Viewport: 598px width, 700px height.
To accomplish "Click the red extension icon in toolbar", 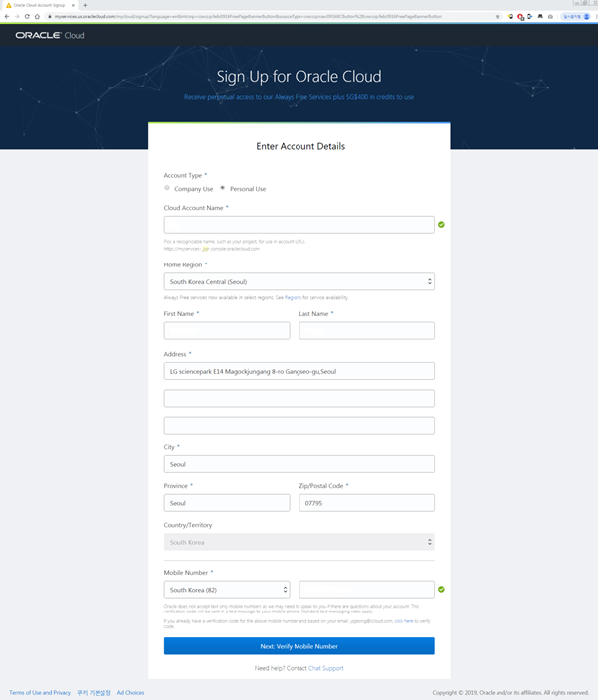I will 520,17.
